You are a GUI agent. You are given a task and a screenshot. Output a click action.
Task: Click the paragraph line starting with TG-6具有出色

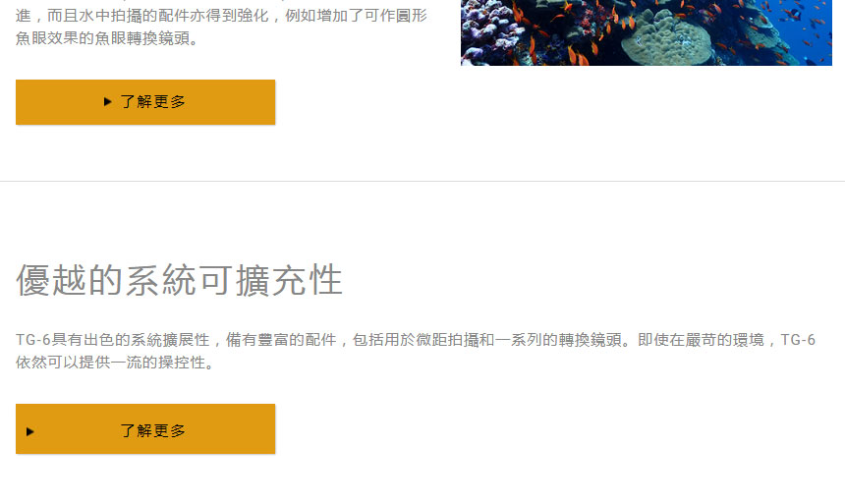pos(415,340)
